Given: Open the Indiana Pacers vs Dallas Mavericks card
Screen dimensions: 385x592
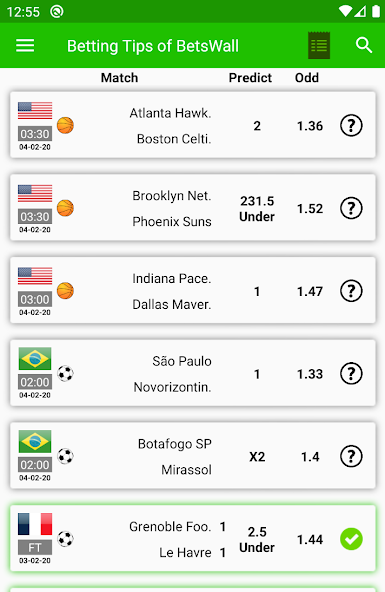Looking at the screenshot, I should (x=193, y=290).
